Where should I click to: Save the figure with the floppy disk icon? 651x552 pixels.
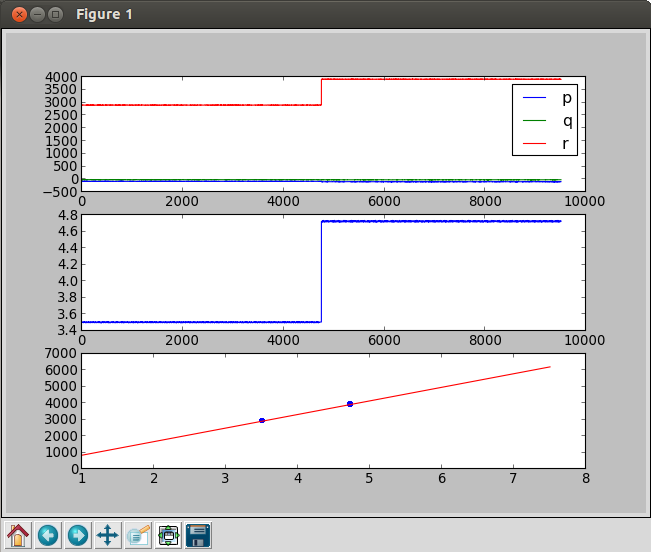coord(198,535)
